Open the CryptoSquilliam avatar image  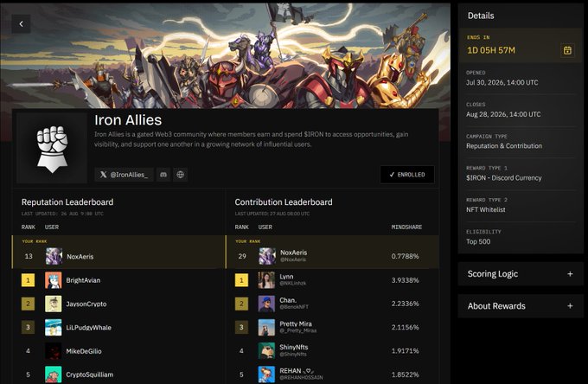(54, 374)
